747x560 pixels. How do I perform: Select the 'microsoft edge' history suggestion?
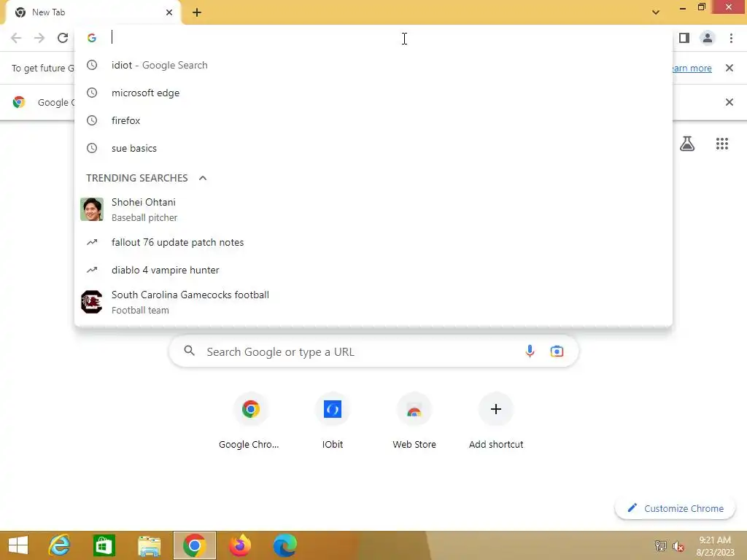(373, 93)
